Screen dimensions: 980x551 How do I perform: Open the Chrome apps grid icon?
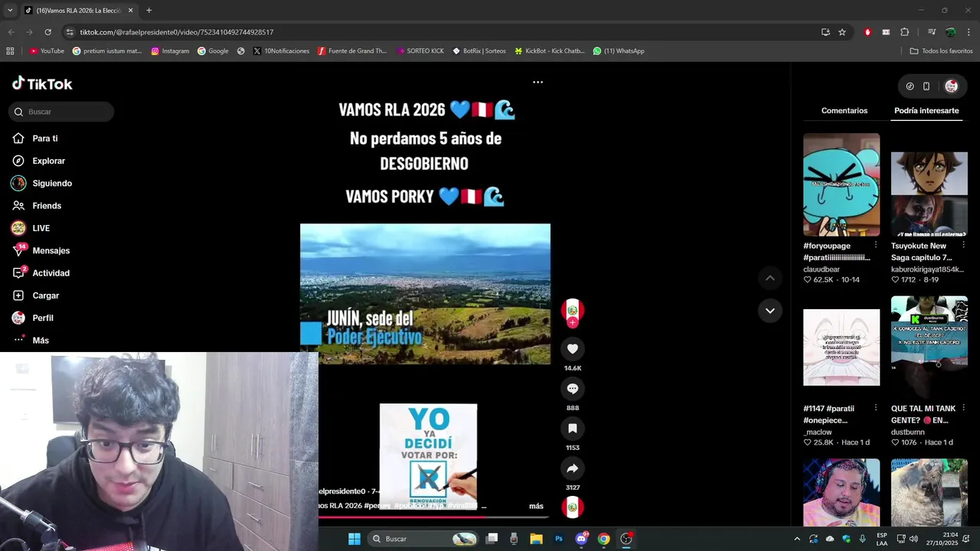(x=10, y=51)
